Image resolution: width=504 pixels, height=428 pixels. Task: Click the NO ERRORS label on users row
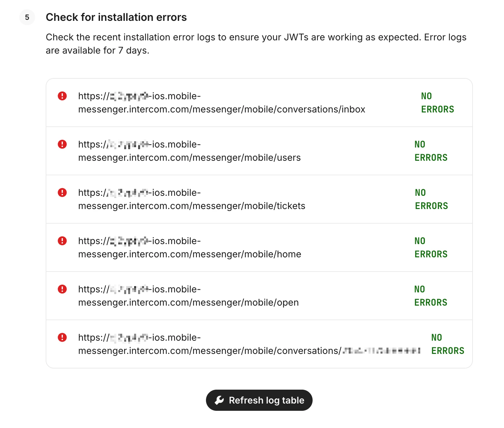point(431,151)
